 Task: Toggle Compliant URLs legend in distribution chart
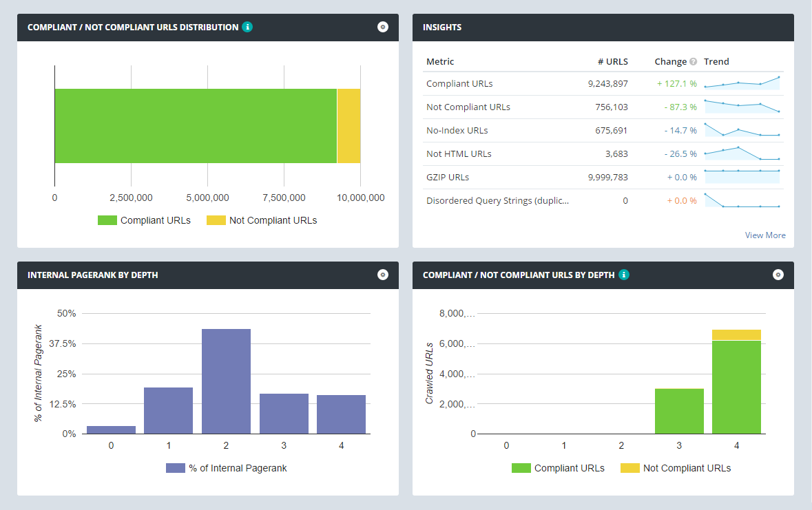click(x=144, y=220)
